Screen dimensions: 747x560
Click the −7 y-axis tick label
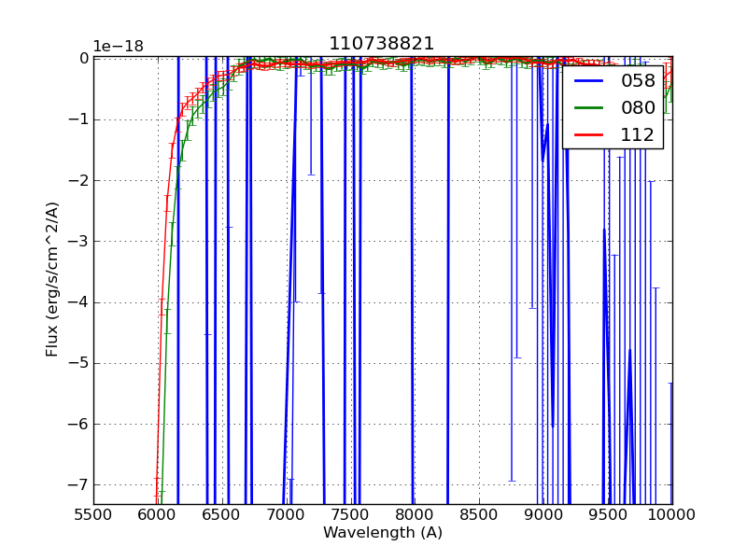[x=79, y=485]
